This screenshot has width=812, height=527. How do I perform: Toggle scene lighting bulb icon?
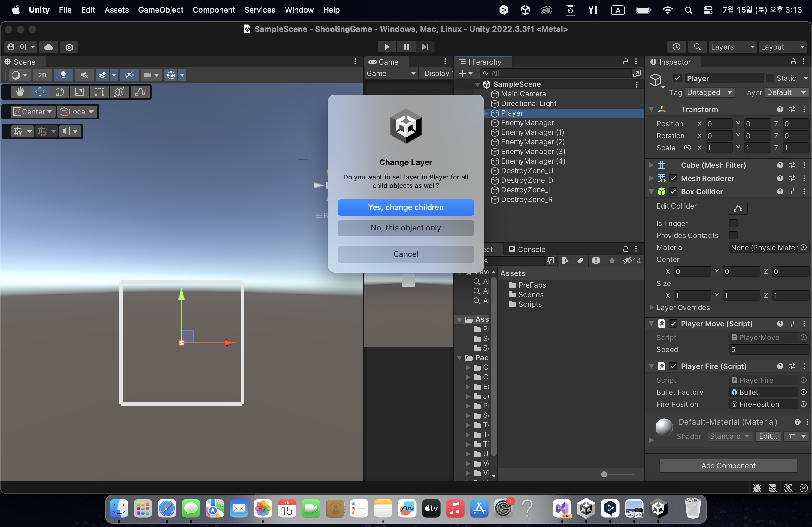pyautogui.click(x=63, y=75)
